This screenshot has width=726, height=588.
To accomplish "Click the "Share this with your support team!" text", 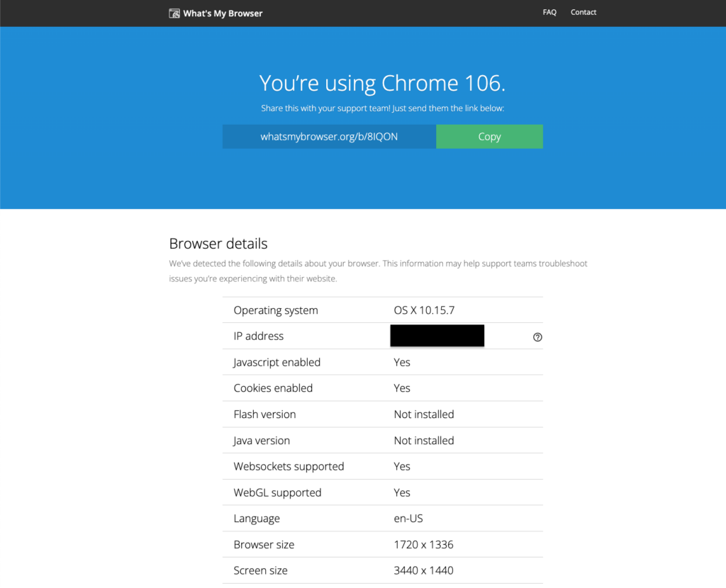I will [x=325, y=108].
